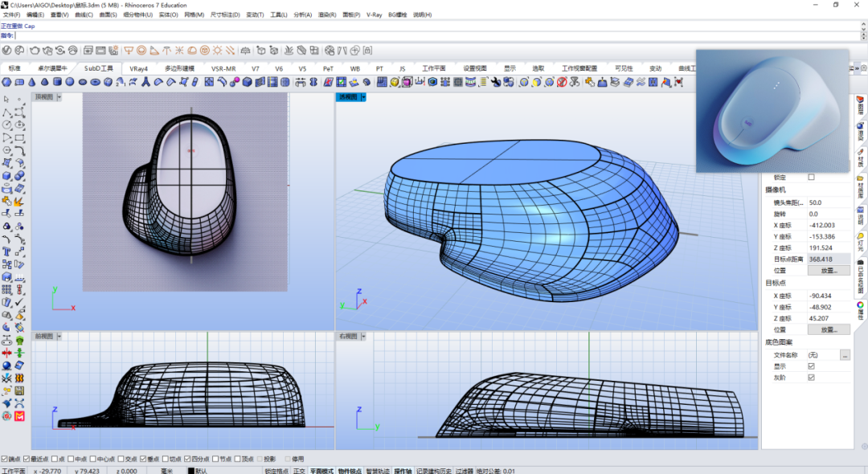Enable the 交点 osnap checkbox
868x474 pixels.
(x=121, y=459)
